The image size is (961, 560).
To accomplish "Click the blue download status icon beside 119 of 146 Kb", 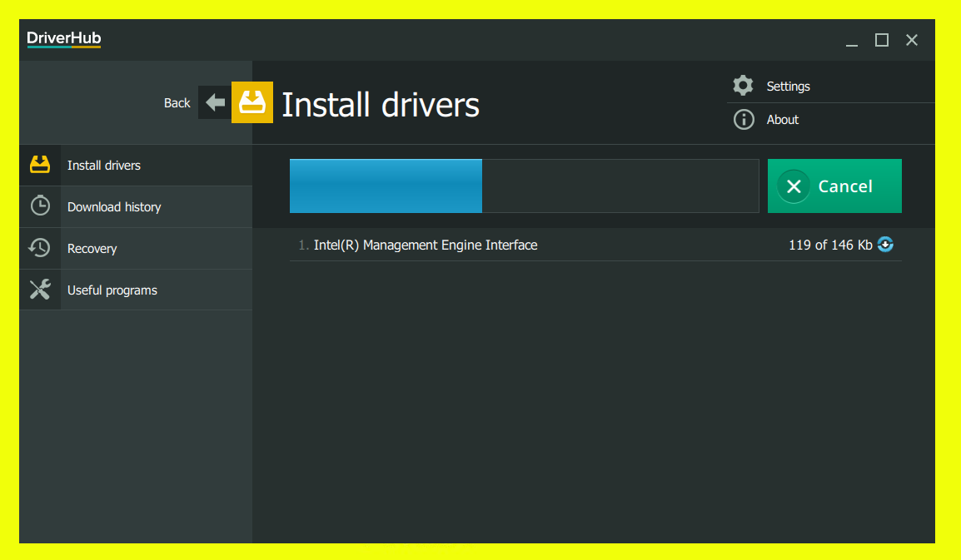I will click(885, 244).
